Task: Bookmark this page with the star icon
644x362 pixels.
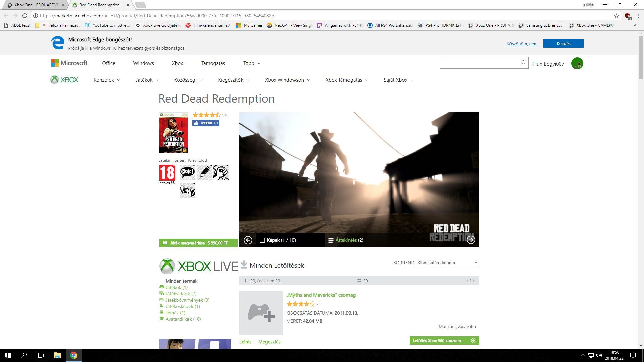Action: 616,16
